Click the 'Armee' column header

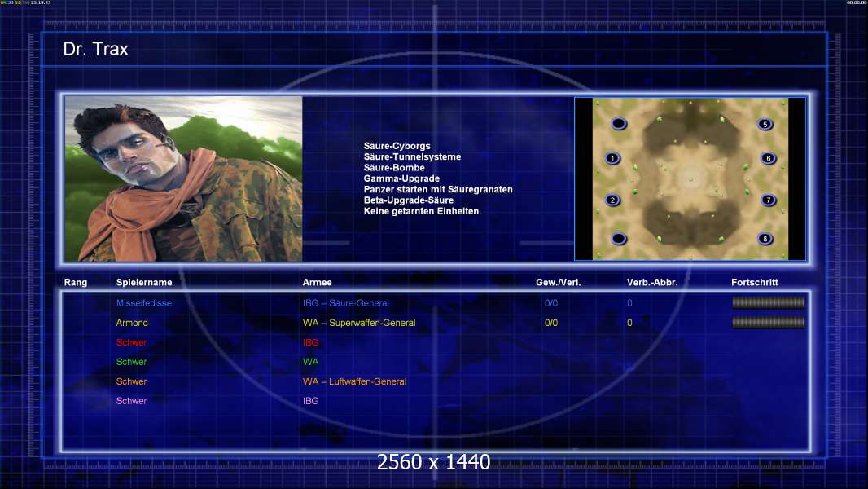pyautogui.click(x=318, y=283)
